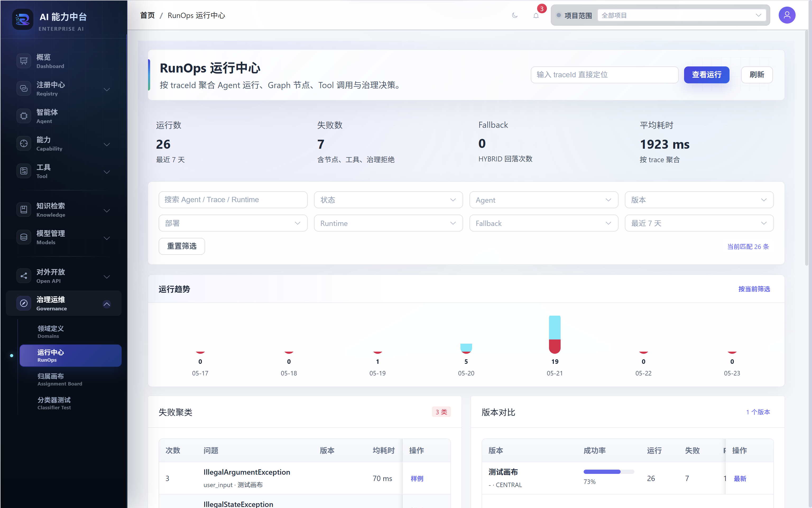Select 运行中心 RunOps menu item

click(x=71, y=355)
